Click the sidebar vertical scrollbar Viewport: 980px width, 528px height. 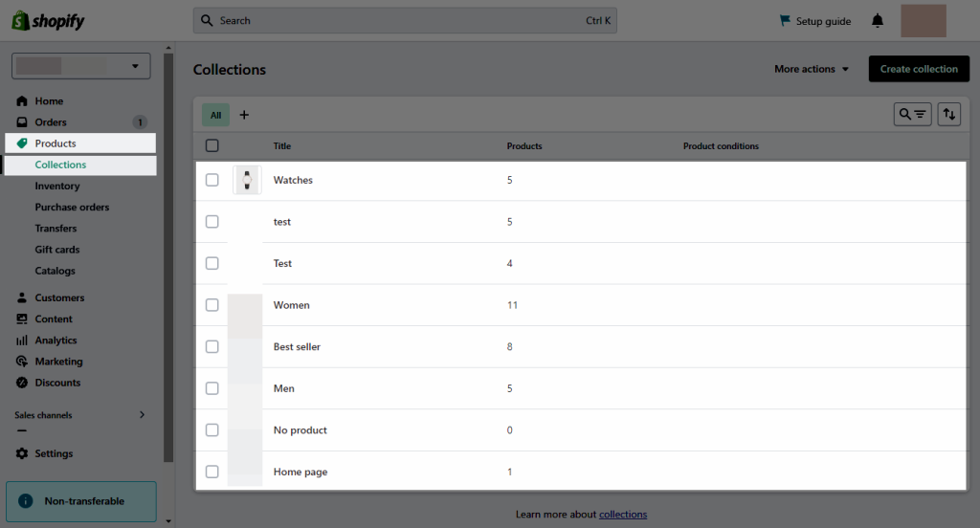pyautogui.click(x=168, y=257)
